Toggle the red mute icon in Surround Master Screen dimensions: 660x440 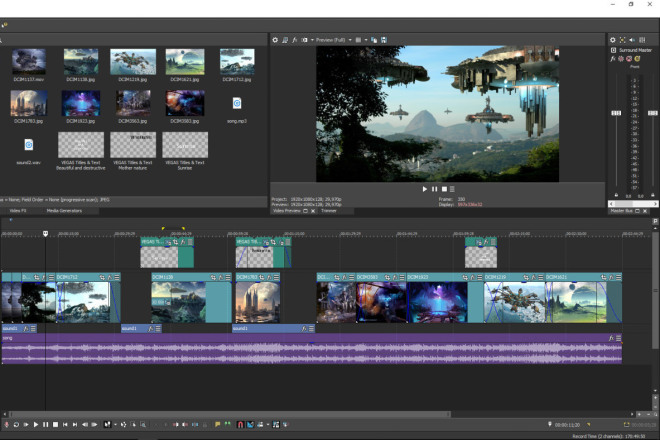tap(629, 59)
